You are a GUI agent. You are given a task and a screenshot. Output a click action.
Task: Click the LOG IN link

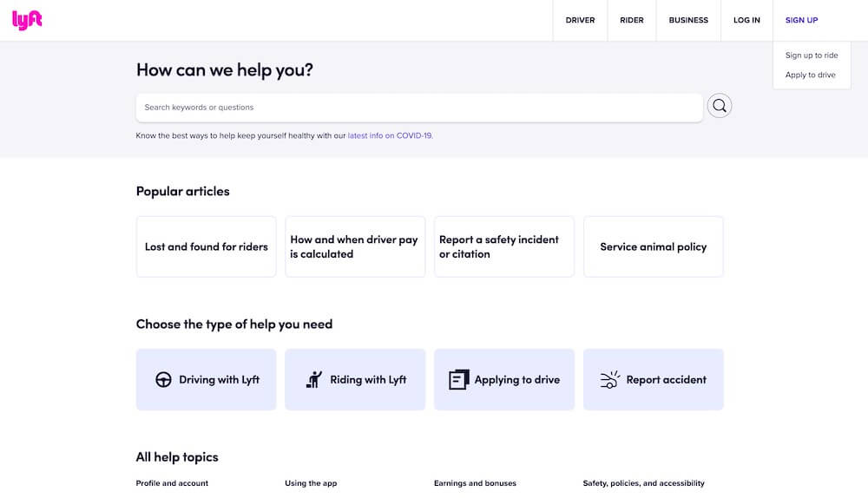pyautogui.click(x=746, y=20)
